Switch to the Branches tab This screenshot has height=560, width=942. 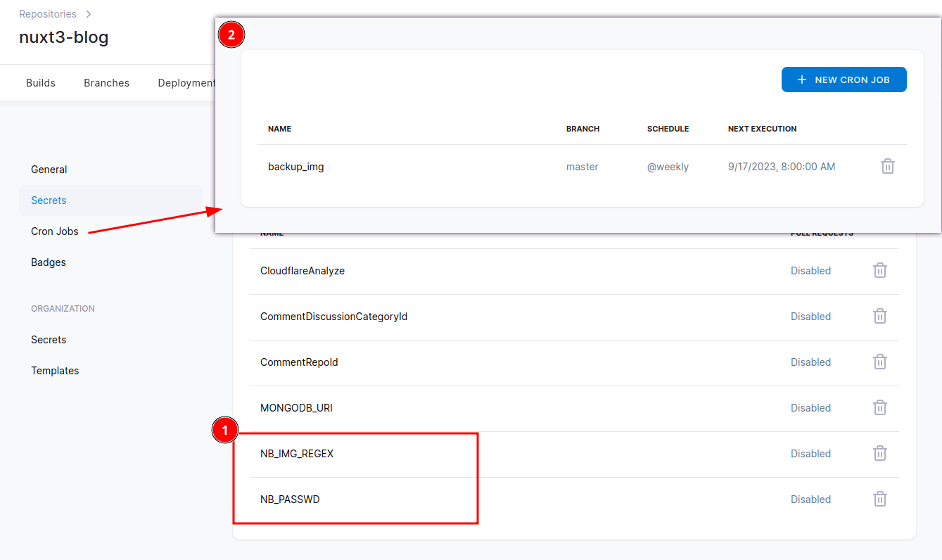pyautogui.click(x=106, y=83)
